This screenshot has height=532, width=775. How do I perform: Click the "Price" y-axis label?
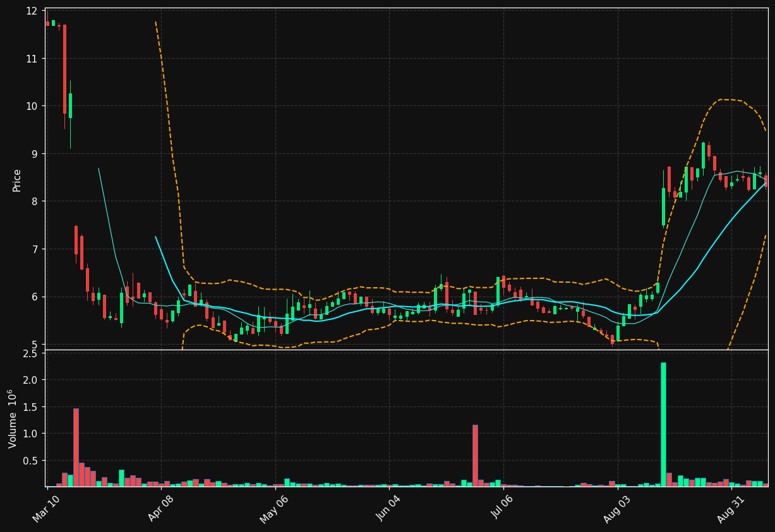pos(17,180)
